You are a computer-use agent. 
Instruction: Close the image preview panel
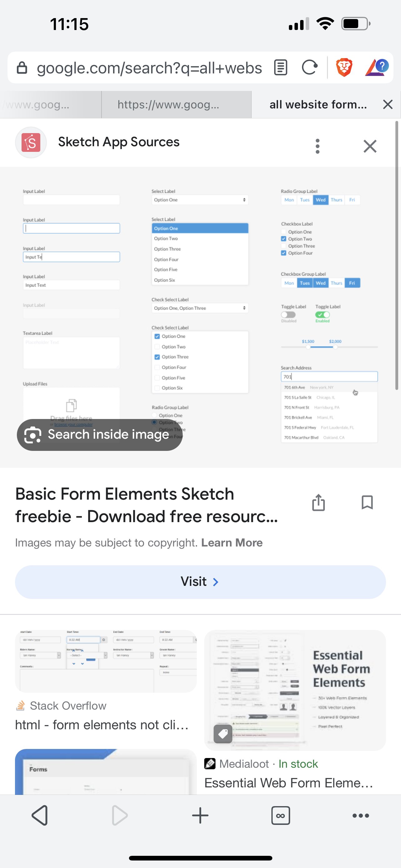pos(370,146)
